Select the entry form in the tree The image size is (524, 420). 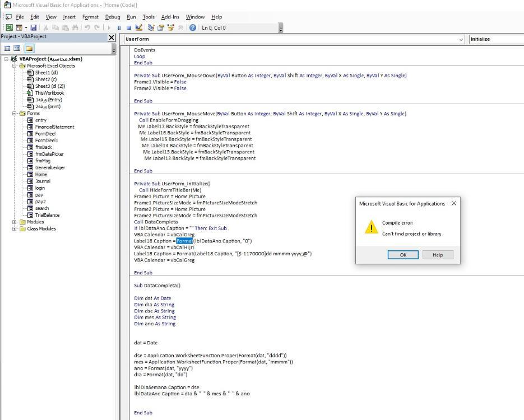pyautogui.click(x=41, y=120)
